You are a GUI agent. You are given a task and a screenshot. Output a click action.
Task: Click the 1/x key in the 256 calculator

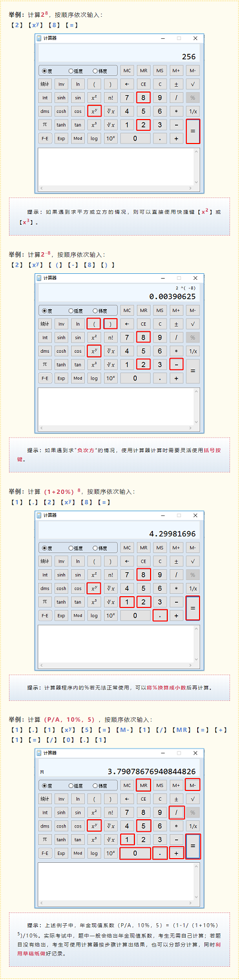192,111
